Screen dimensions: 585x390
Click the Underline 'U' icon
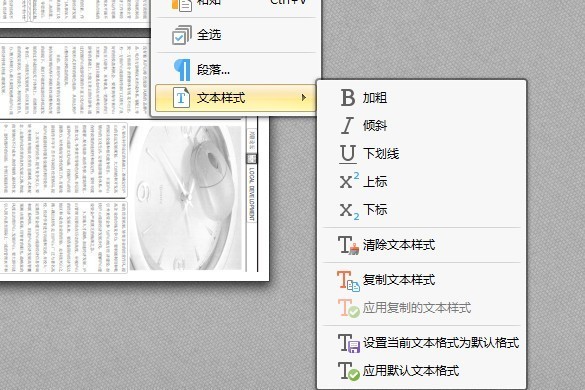[348, 154]
